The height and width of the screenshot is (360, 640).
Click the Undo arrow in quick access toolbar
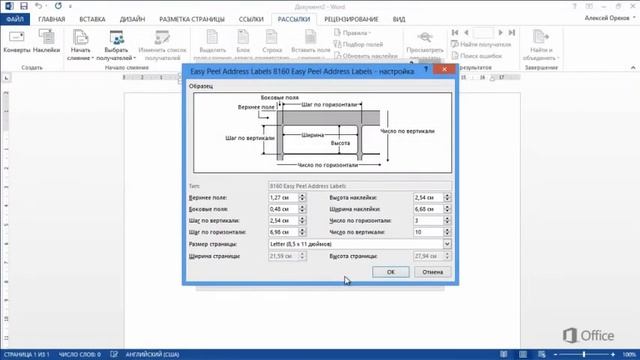38,6
